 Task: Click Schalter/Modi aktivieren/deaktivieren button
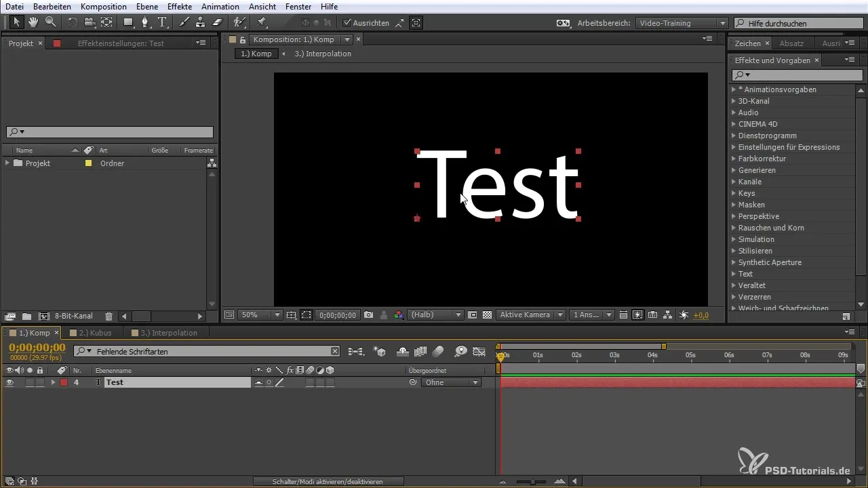(328, 481)
